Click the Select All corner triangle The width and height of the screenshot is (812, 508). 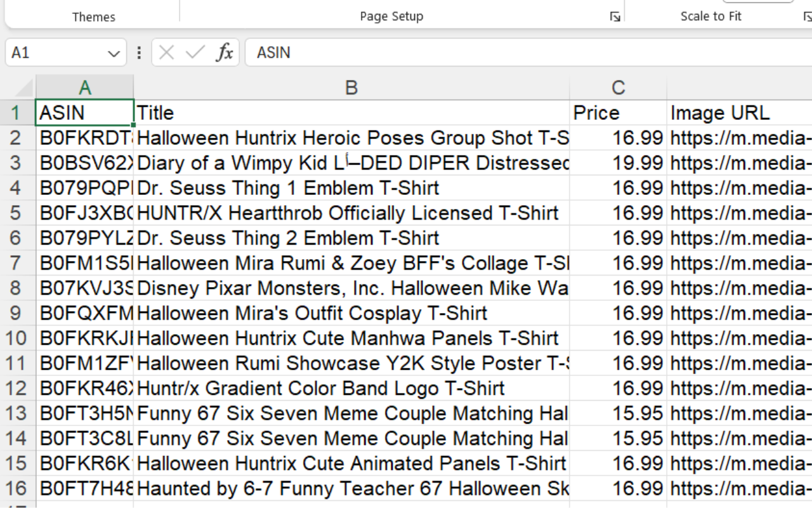[x=23, y=88]
